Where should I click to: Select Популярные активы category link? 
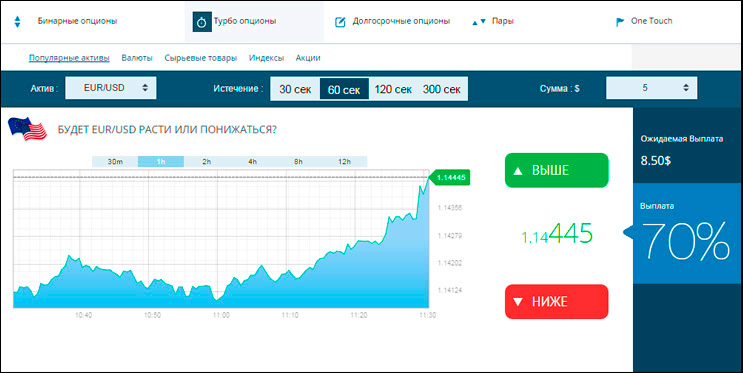click(69, 58)
